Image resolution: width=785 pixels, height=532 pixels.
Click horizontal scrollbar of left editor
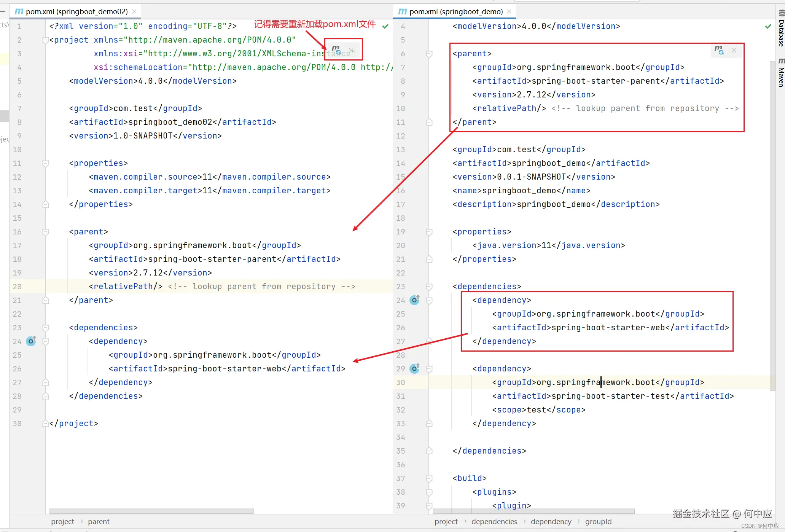pyautogui.click(x=151, y=511)
